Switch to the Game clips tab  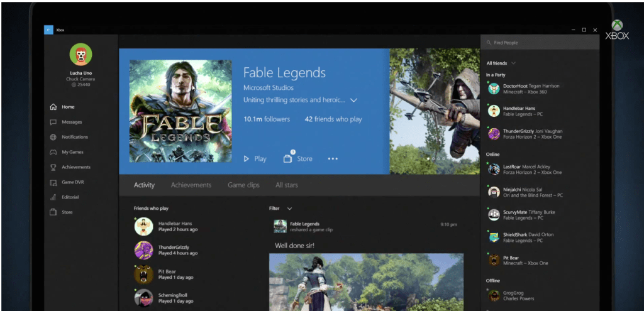(243, 185)
